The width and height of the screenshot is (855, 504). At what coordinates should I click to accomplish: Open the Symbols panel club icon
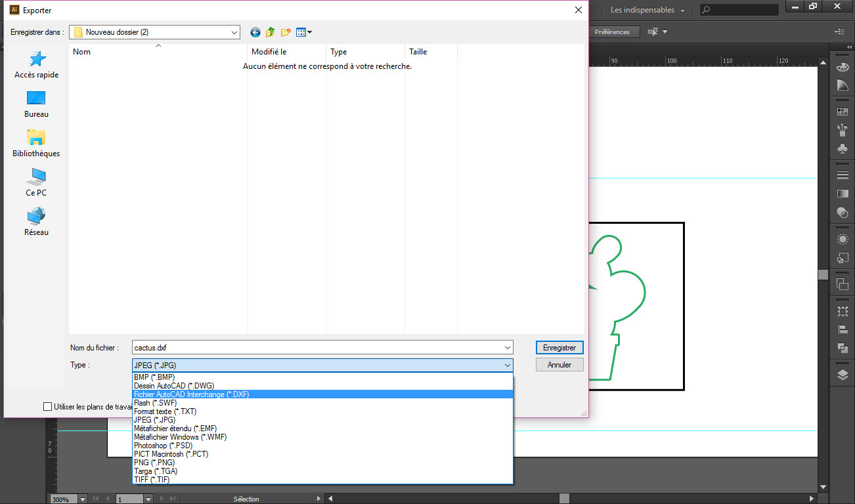[842, 149]
